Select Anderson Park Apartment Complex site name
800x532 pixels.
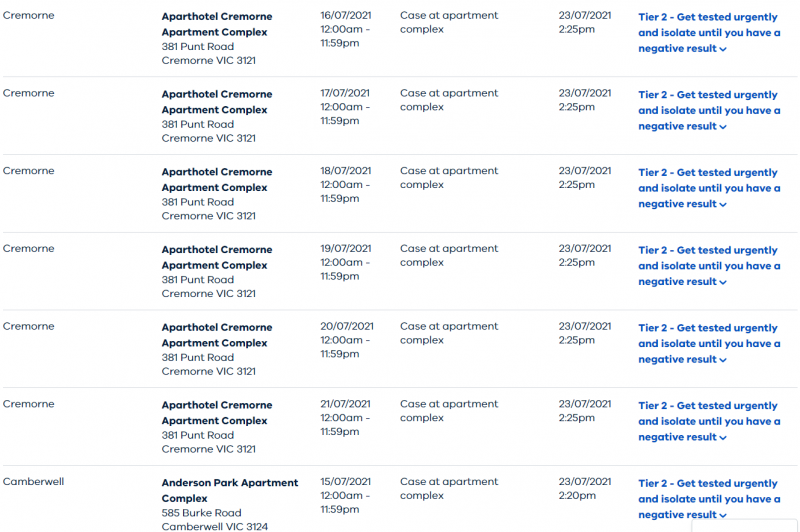[230, 490]
